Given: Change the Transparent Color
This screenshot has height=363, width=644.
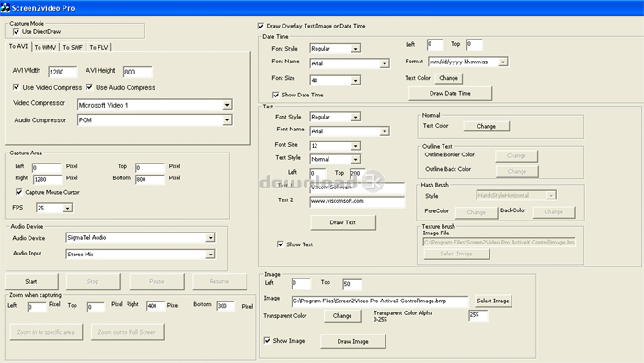Looking at the screenshot, I should [342, 316].
